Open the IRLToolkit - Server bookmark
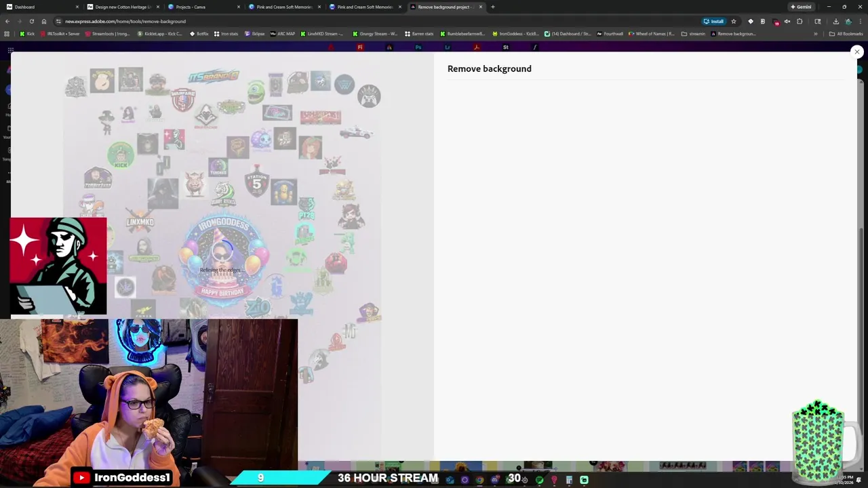Screen dimensions: 868x488 [60, 34]
